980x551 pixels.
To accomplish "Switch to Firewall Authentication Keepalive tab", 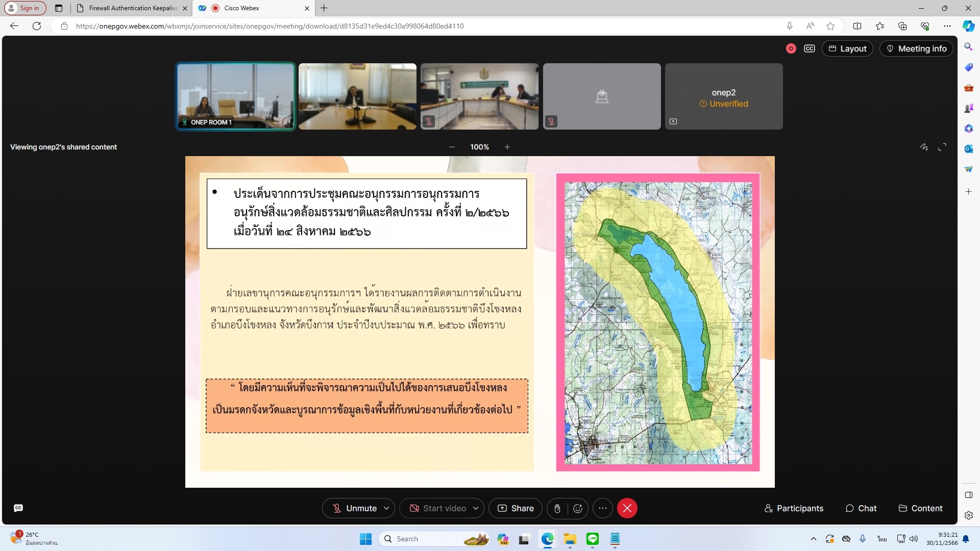I will 133,8.
